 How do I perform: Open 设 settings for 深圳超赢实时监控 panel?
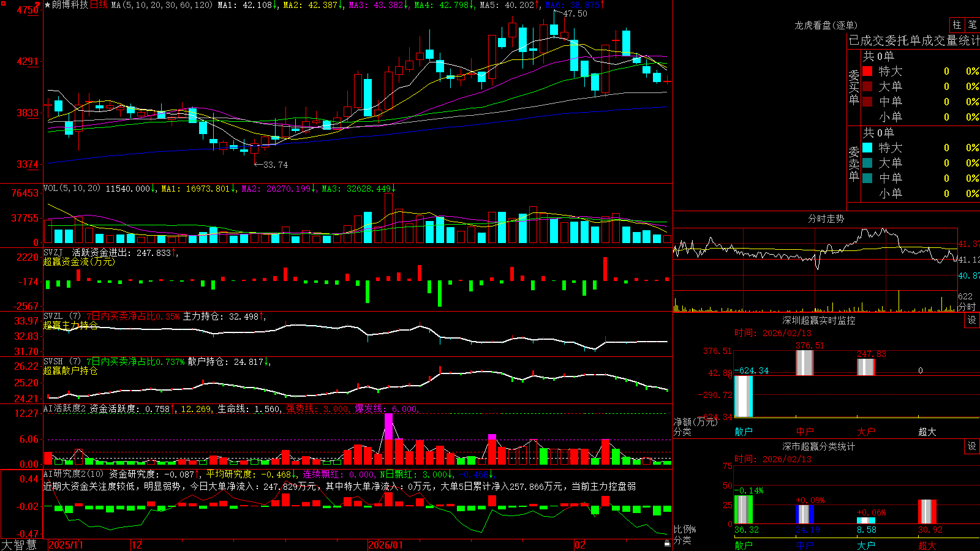point(972,320)
